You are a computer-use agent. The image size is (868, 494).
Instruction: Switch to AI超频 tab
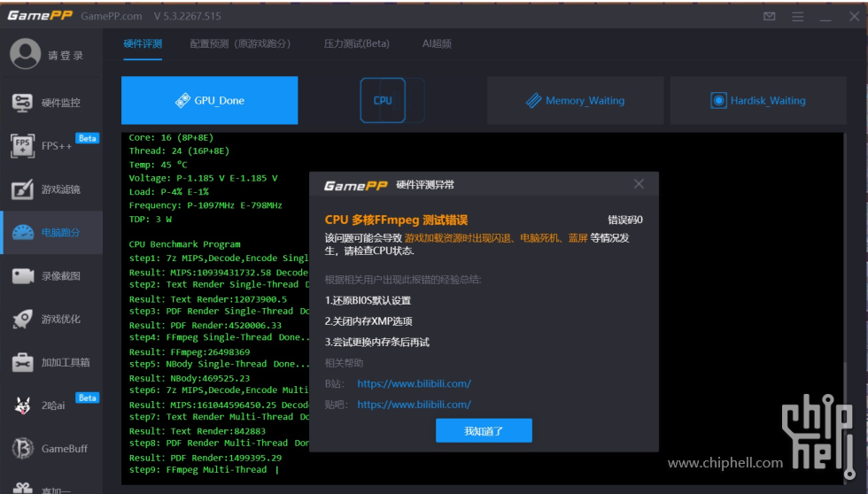(x=437, y=43)
